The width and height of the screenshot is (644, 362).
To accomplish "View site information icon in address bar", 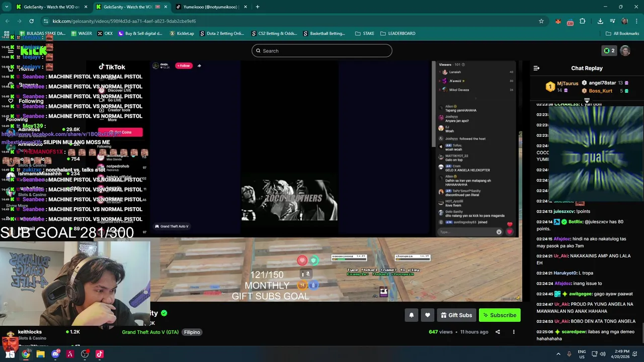I will [x=46, y=21].
